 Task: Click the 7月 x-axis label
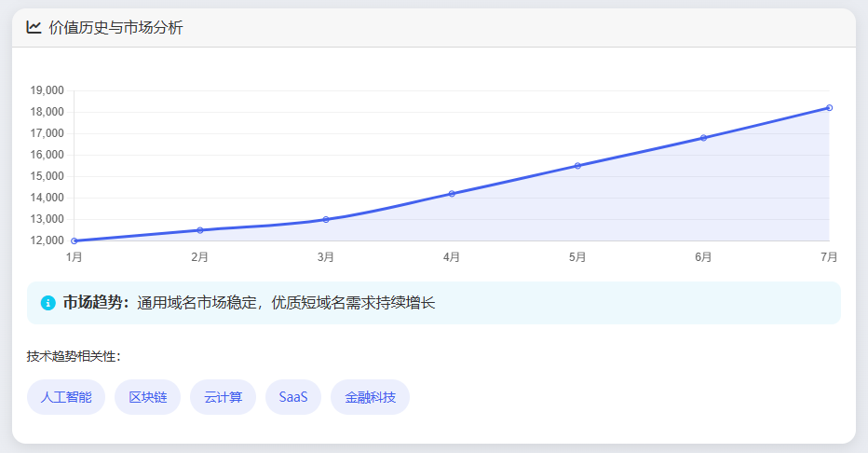click(x=829, y=257)
